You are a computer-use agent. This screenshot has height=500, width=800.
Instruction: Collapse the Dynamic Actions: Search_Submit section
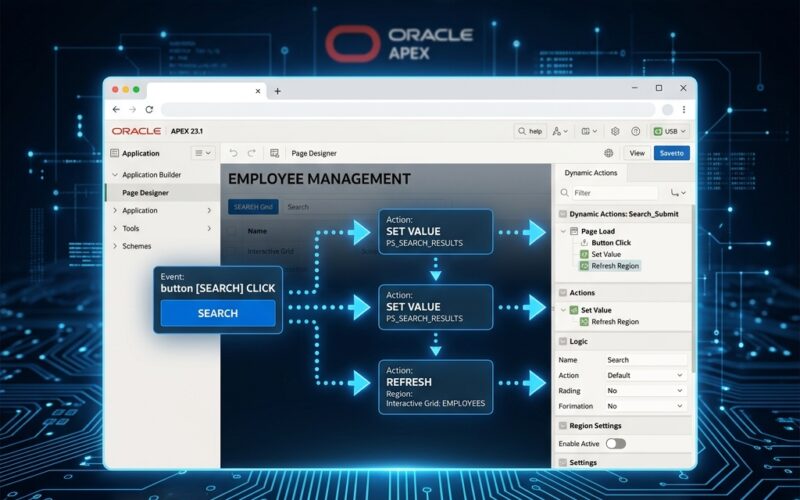(563, 214)
